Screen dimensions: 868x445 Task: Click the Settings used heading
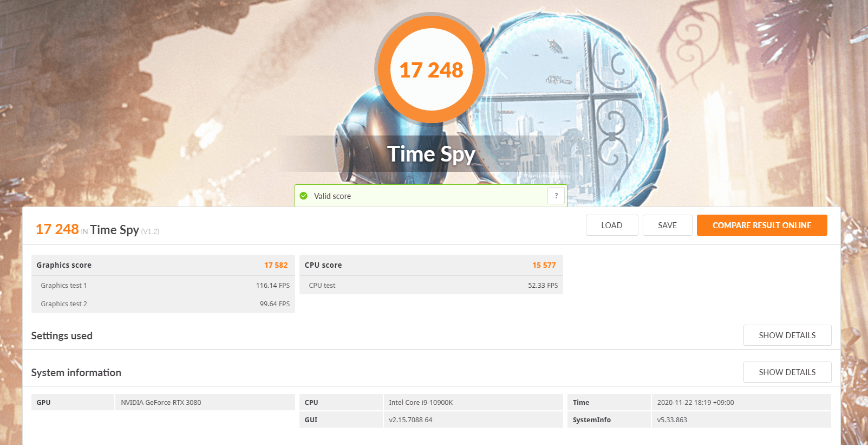click(62, 336)
